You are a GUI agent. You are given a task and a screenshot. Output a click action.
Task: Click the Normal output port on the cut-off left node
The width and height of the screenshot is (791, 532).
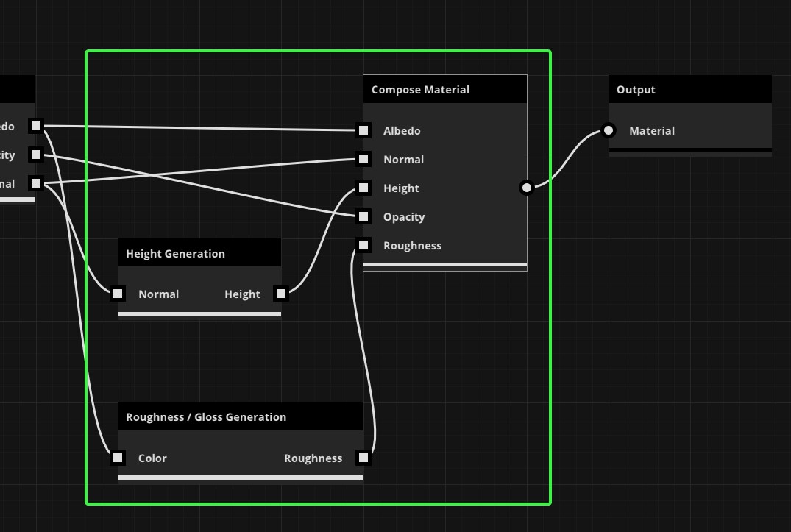(x=35, y=183)
